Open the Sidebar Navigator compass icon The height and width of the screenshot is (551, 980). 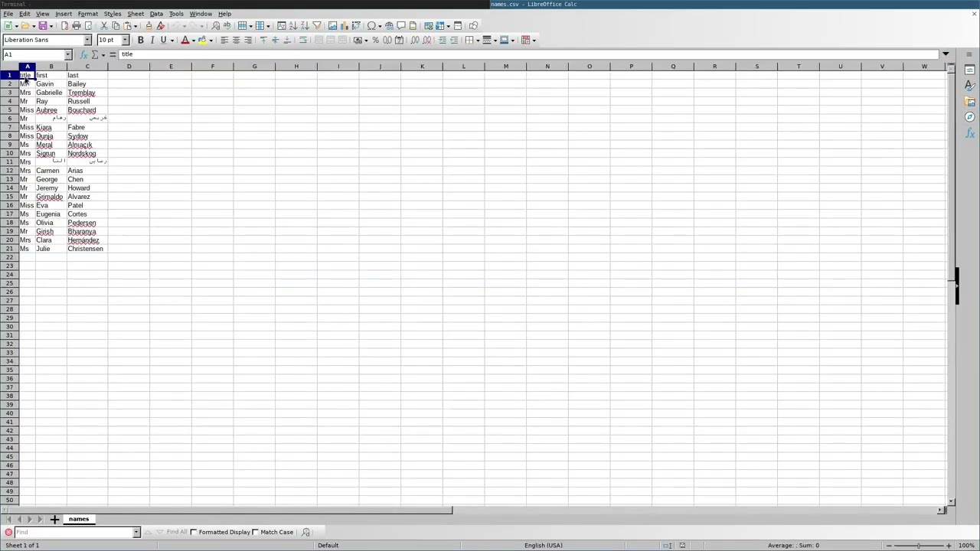coord(970,117)
